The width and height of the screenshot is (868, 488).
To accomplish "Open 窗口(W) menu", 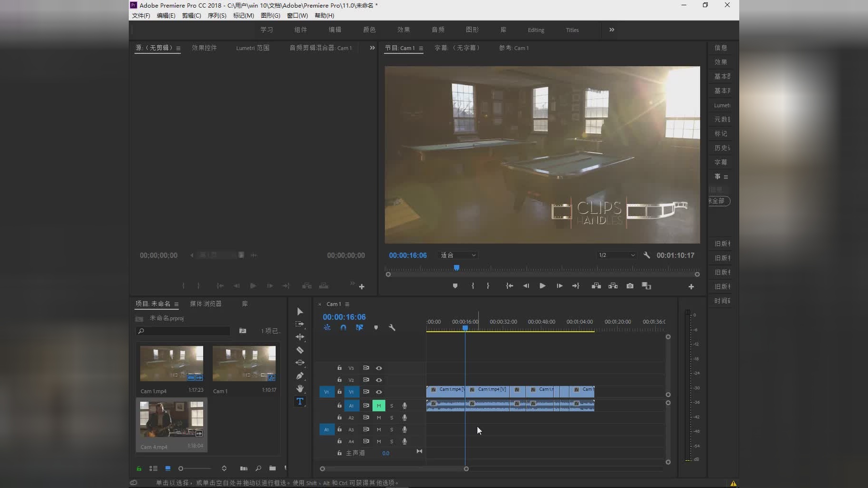I will 297,16.
